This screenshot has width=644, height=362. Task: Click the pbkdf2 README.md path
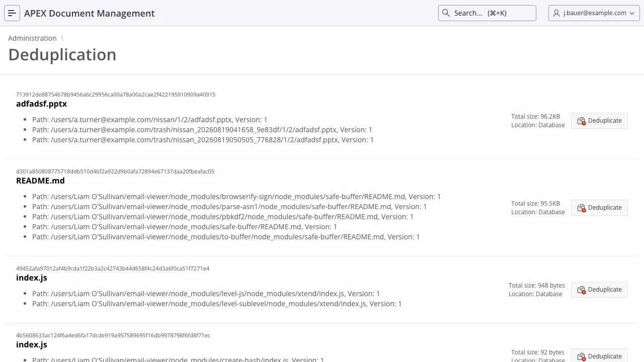pyautogui.click(x=223, y=217)
